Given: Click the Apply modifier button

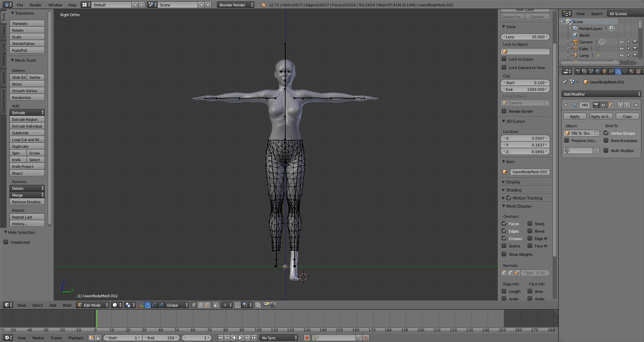Looking at the screenshot, I should [575, 116].
